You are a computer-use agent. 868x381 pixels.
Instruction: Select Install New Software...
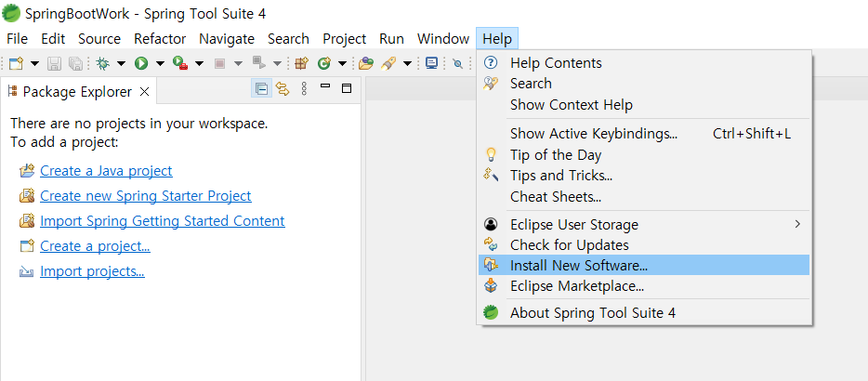pyautogui.click(x=644, y=265)
